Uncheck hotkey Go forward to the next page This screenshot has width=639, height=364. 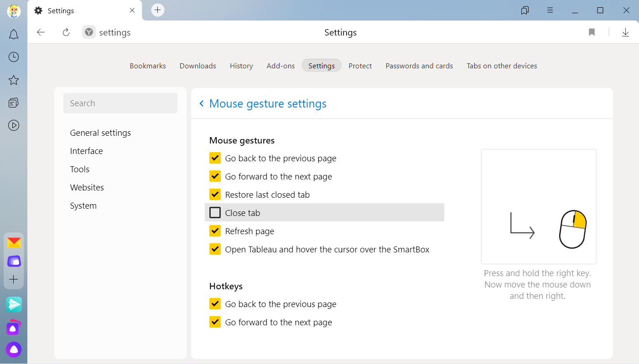coord(215,322)
